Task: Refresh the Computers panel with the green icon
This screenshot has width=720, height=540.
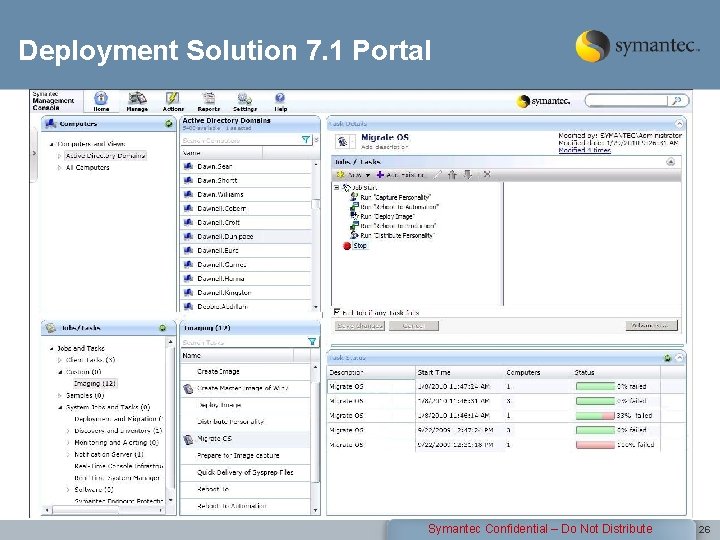Action: click(x=169, y=124)
